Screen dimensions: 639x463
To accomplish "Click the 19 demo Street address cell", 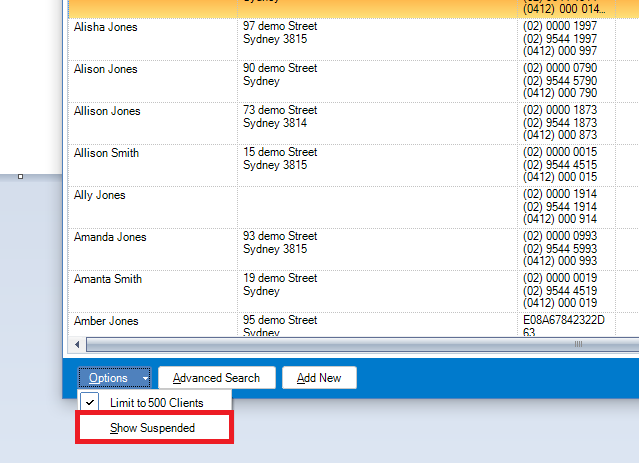I will (x=280, y=285).
